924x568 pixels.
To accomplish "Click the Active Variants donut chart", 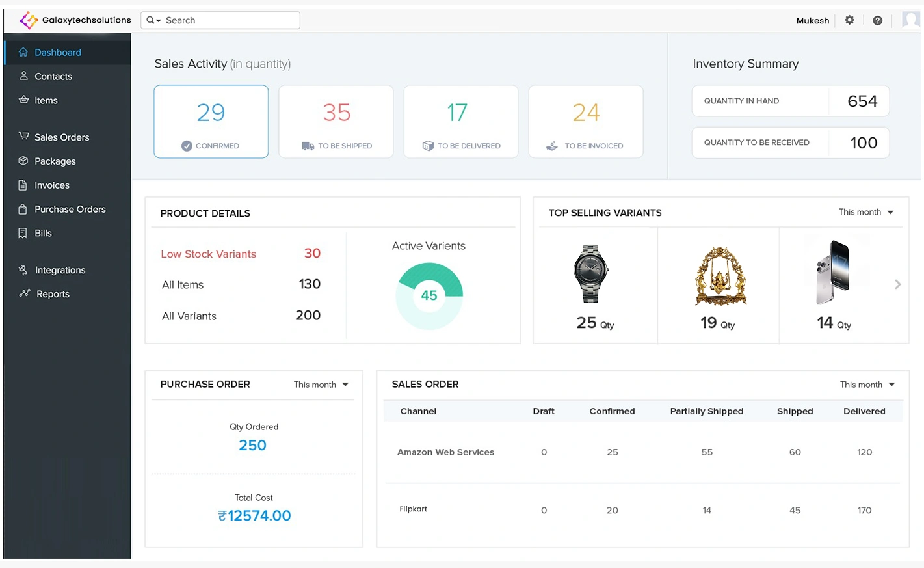I will [x=429, y=295].
